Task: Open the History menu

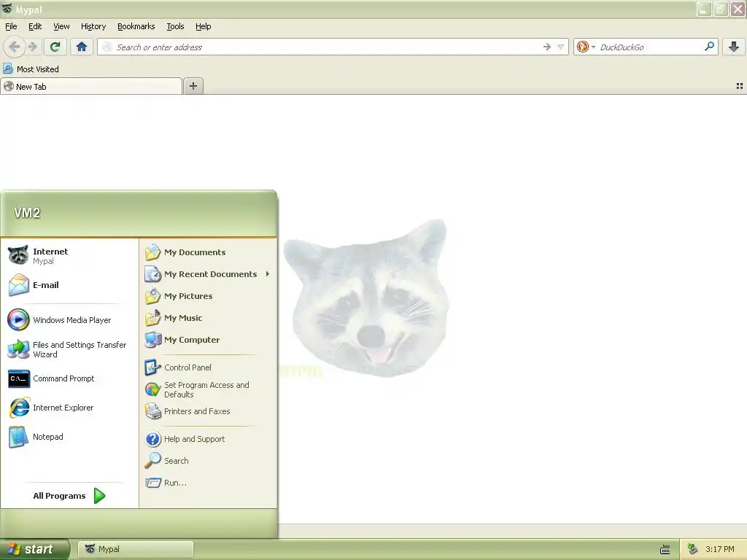Action: tap(93, 26)
